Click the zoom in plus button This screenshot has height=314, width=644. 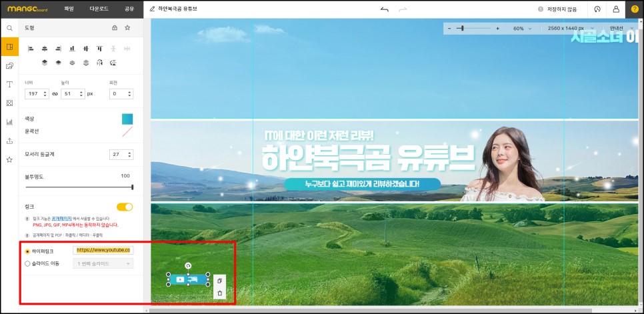pyautogui.click(x=497, y=28)
